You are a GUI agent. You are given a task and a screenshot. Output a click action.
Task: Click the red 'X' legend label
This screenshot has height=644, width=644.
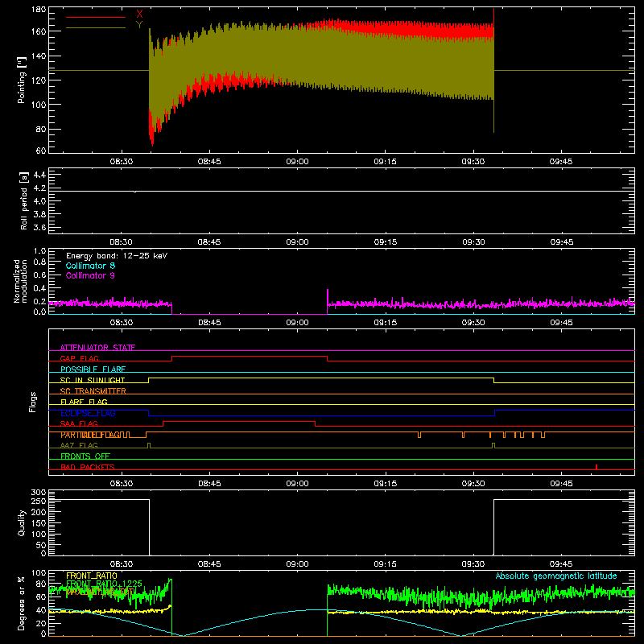coord(139,14)
